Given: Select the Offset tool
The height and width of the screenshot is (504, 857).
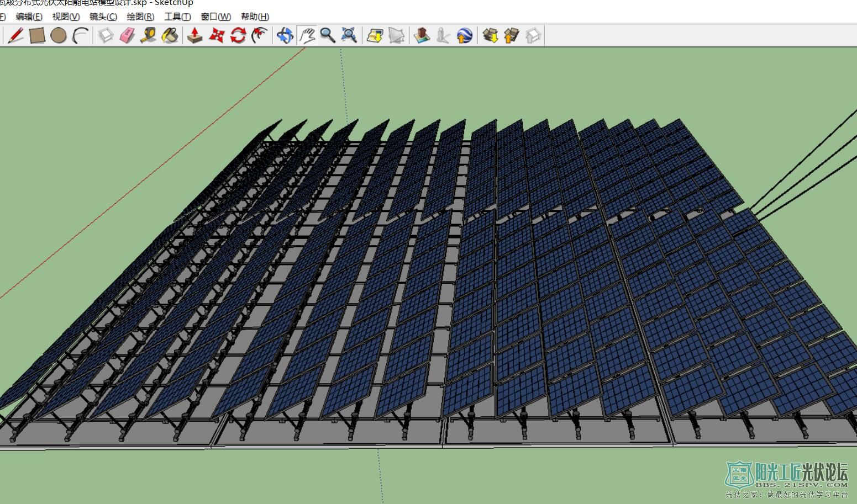Looking at the screenshot, I should coord(259,36).
